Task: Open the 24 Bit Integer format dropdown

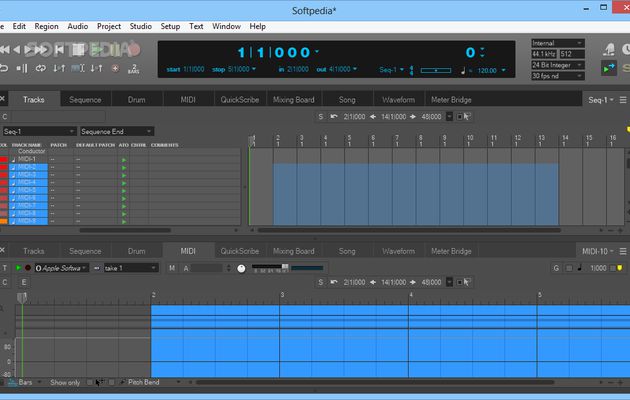Action: pyautogui.click(x=558, y=65)
